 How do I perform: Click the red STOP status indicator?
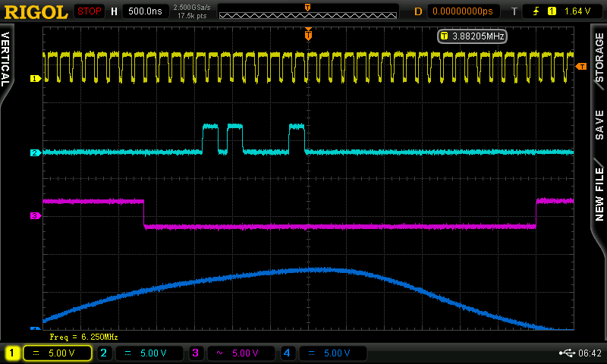[89, 11]
